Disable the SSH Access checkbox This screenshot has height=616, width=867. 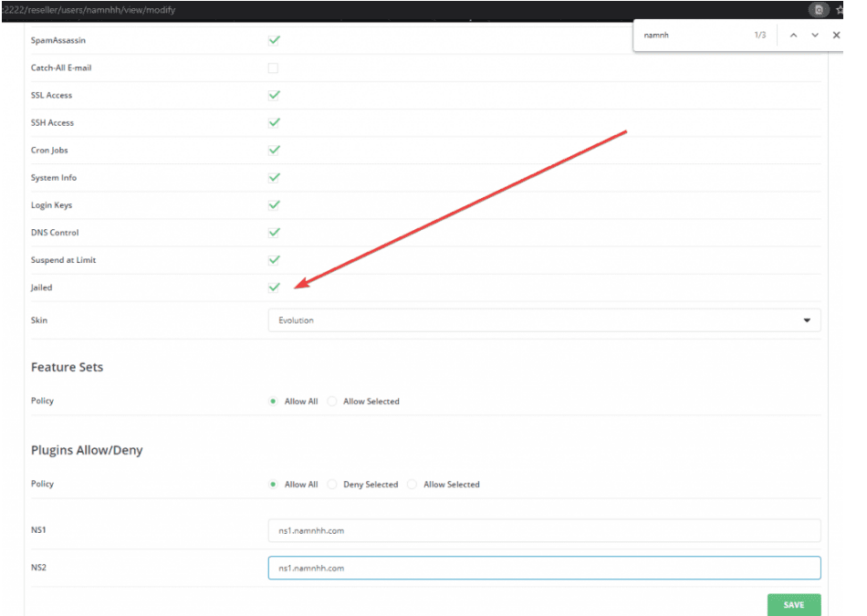pos(274,122)
